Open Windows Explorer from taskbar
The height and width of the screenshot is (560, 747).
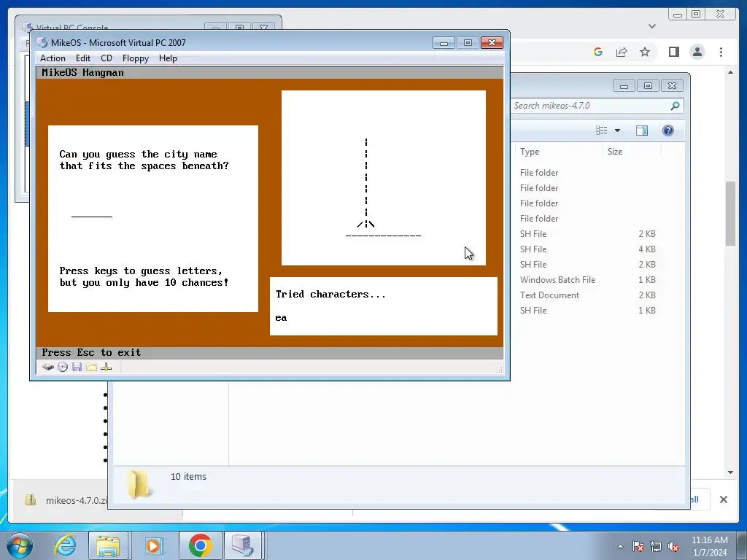(x=108, y=545)
